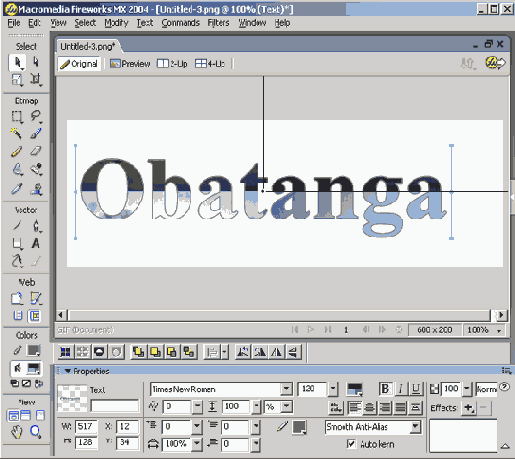Open the Filters menu
This screenshot has height=459, width=515.
(218, 23)
